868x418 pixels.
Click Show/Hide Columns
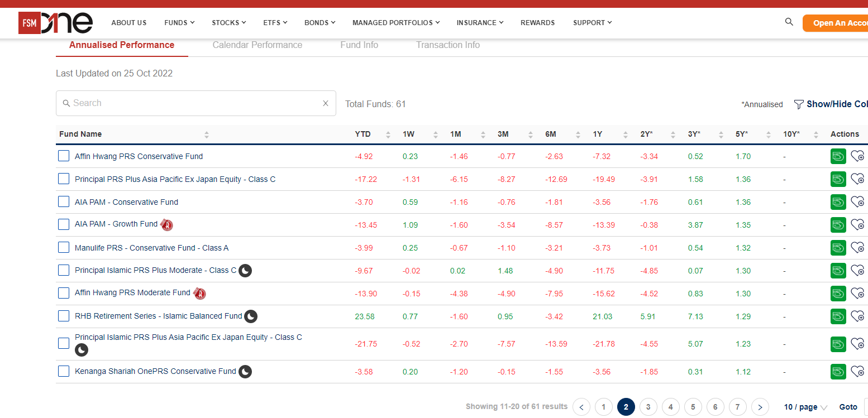tap(837, 104)
